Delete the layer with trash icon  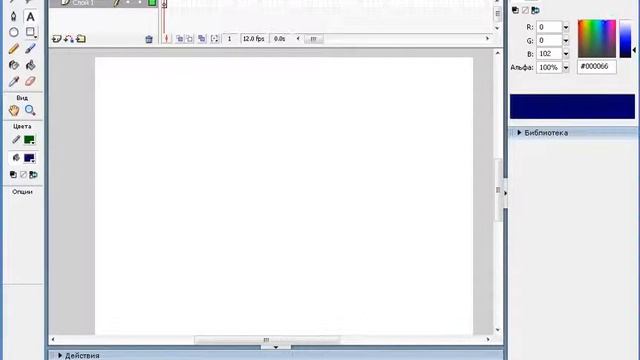click(x=149, y=39)
